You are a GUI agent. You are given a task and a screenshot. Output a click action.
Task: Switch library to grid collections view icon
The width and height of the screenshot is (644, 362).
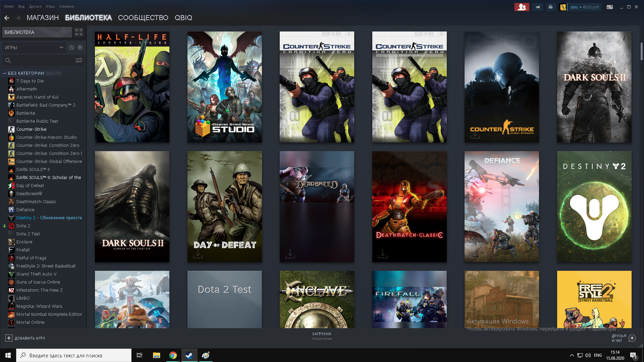[79, 32]
